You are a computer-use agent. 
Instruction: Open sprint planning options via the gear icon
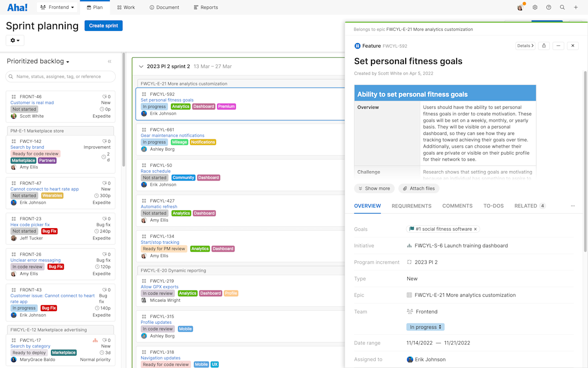(14, 40)
